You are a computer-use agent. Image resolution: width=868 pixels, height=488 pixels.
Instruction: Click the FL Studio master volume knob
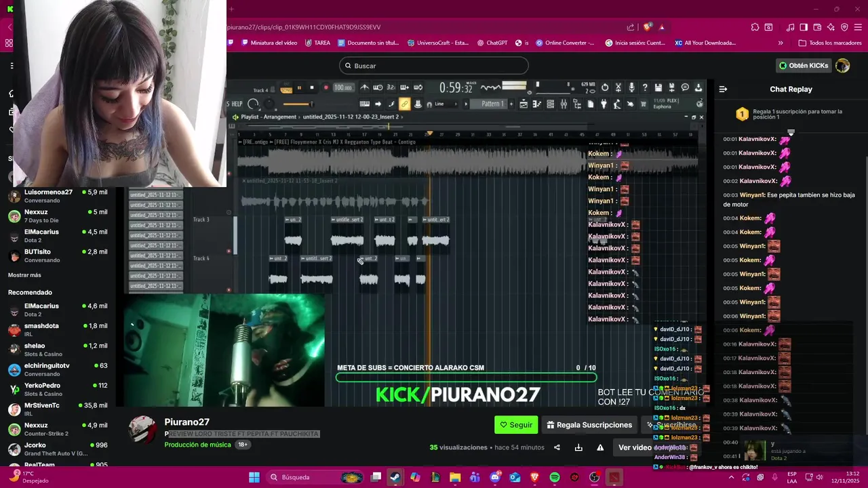coord(253,104)
